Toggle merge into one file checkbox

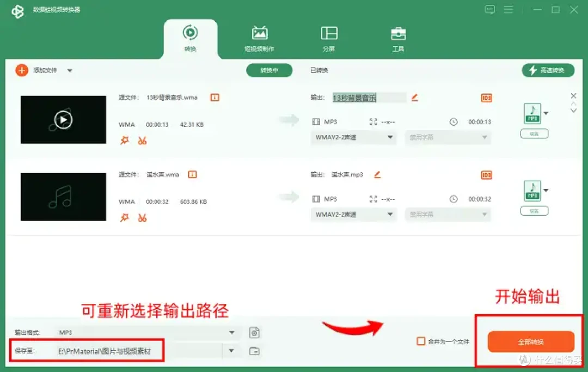point(421,341)
